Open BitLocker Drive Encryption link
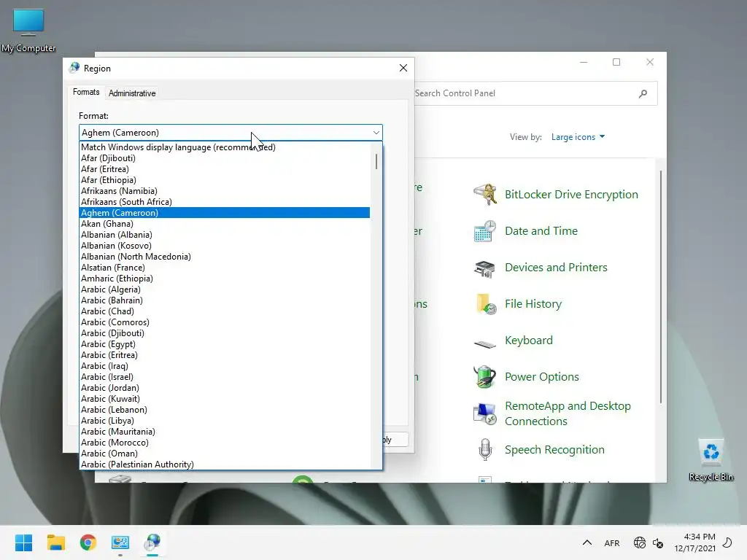This screenshot has width=747, height=560. tap(571, 194)
